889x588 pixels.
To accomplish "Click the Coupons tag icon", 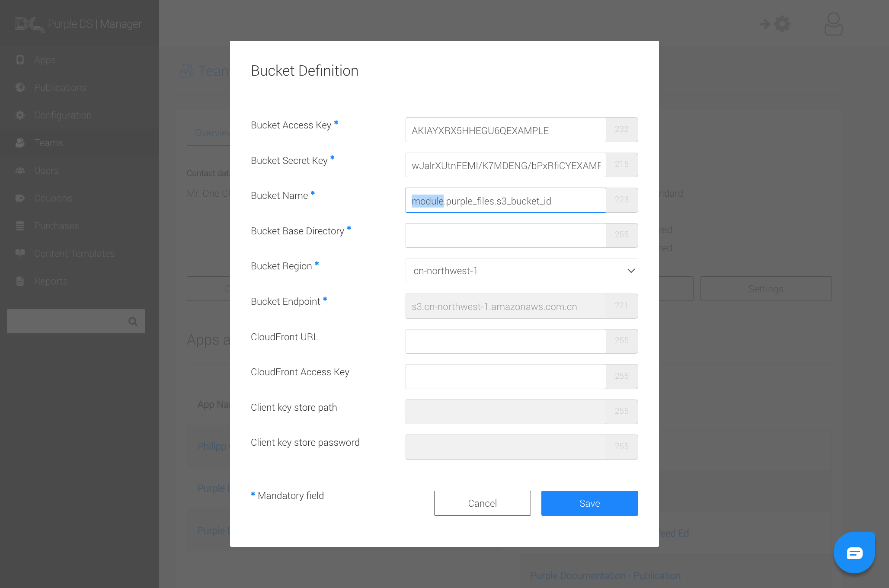I will 20,198.
